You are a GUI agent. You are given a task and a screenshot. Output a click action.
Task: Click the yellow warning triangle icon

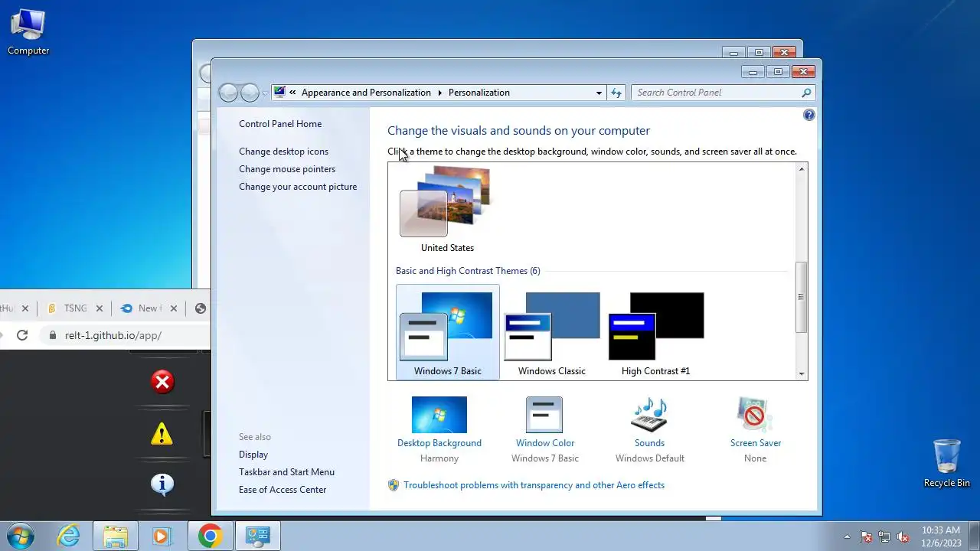(162, 434)
